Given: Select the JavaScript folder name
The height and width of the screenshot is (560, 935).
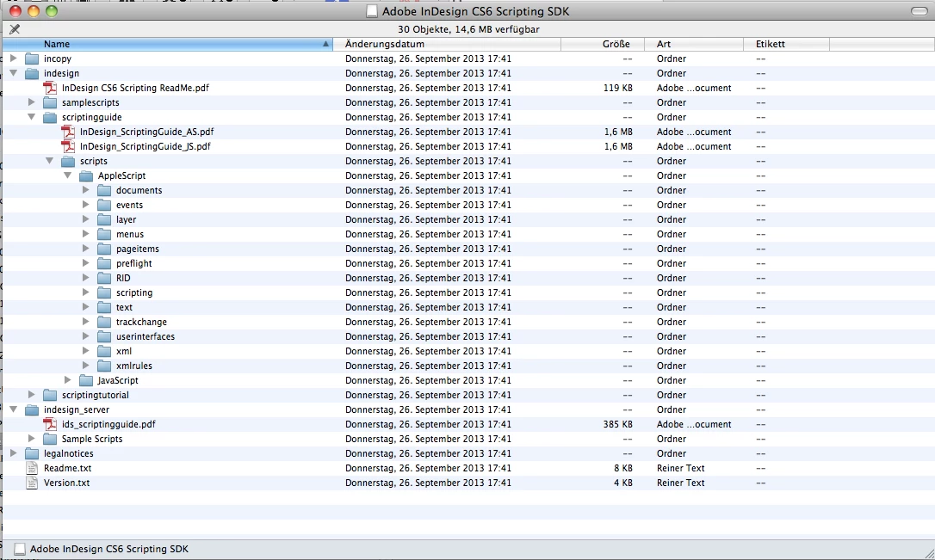Looking at the screenshot, I should [x=118, y=380].
